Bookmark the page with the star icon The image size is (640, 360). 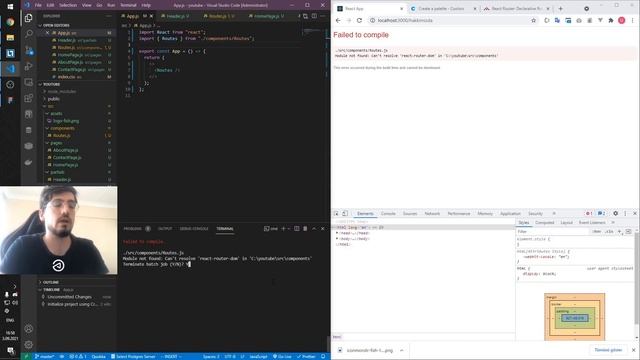[x=533, y=20]
